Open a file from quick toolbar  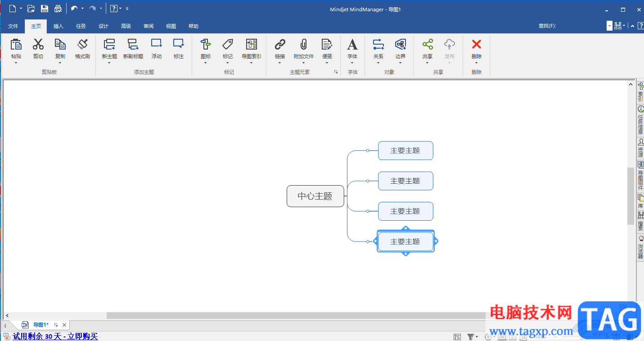tap(31, 8)
